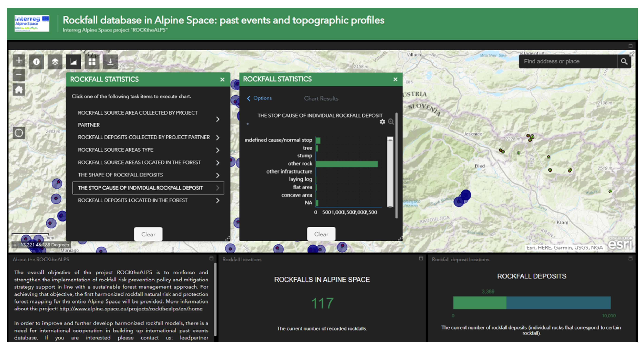The image size is (644, 350).
Task: Click the 'concave area' chart label
Action: pos(297,195)
